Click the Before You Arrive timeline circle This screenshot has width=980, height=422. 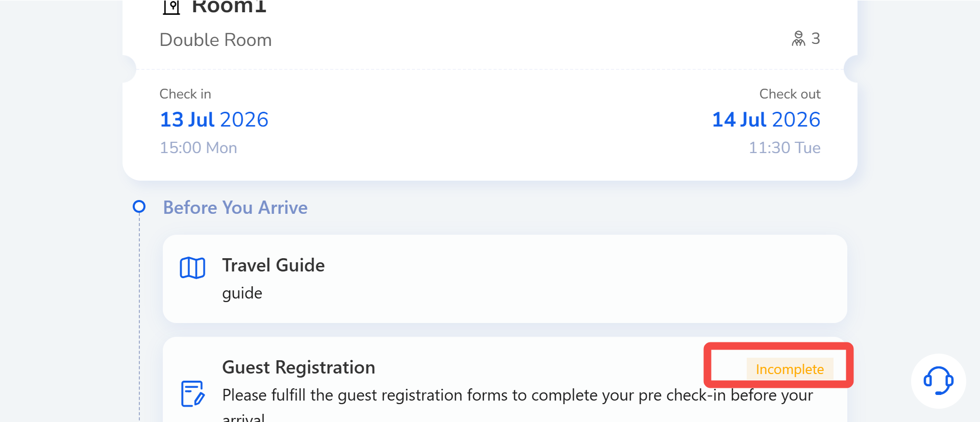139,207
